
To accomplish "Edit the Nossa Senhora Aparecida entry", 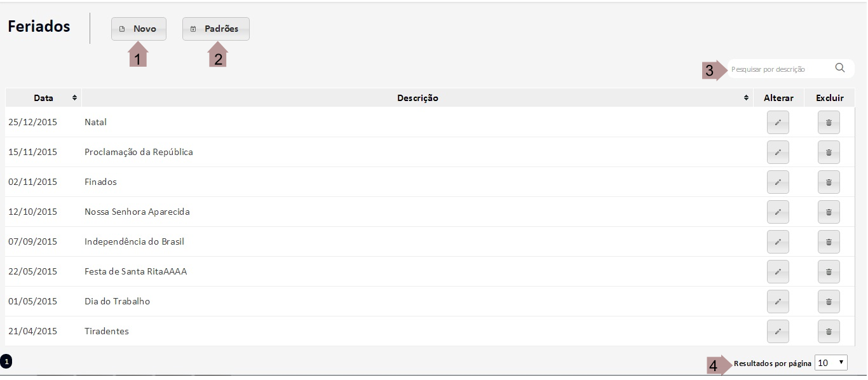I will click(778, 212).
